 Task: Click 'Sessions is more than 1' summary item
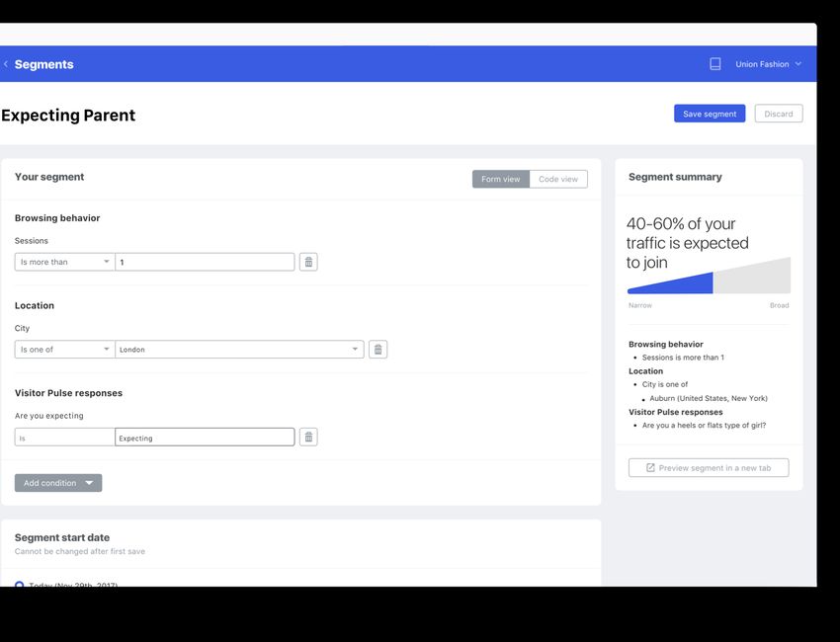point(683,358)
